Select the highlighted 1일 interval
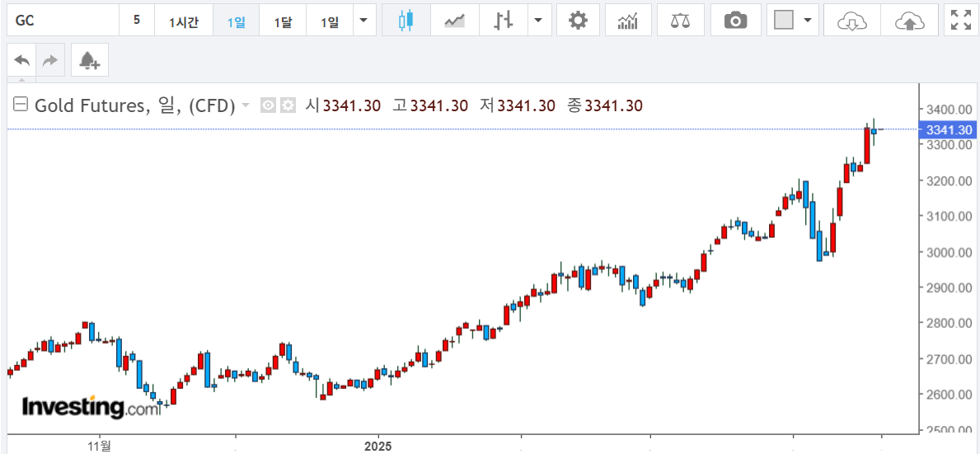The height and width of the screenshot is (454, 980). [x=237, y=21]
